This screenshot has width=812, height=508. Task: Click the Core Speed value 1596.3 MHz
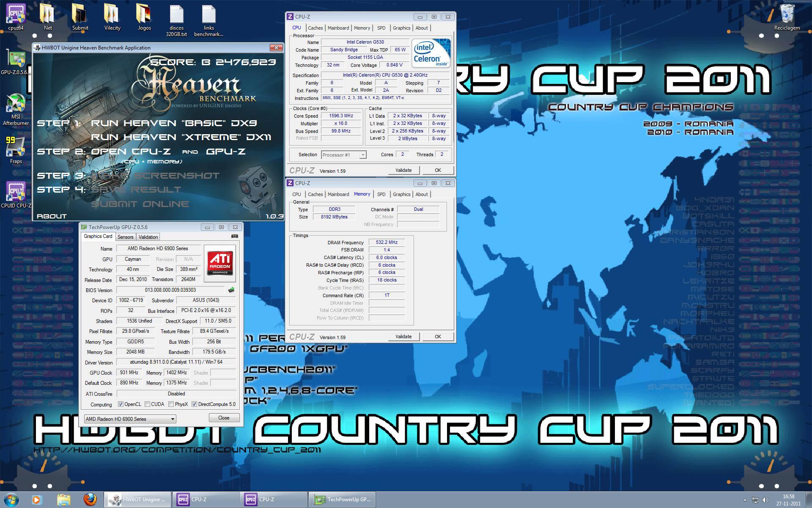tap(341, 116)
